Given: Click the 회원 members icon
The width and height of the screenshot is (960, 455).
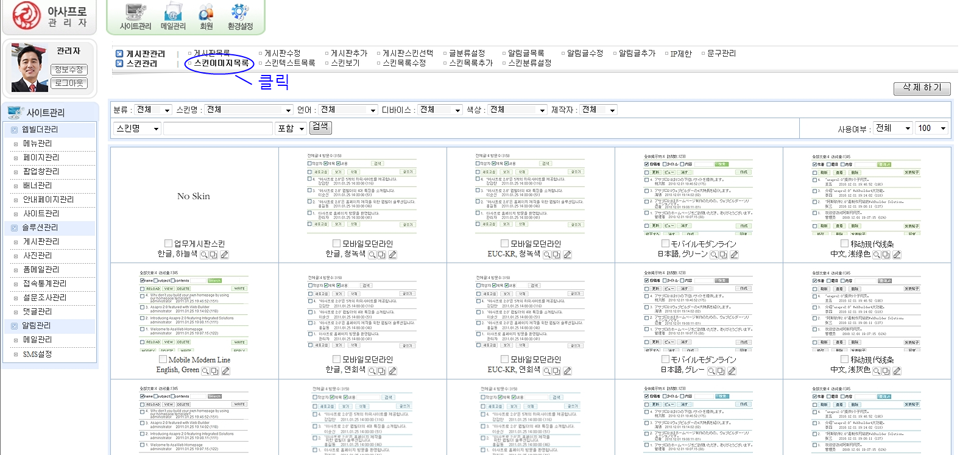Looking at the screenshot, I should coord(206,16).
